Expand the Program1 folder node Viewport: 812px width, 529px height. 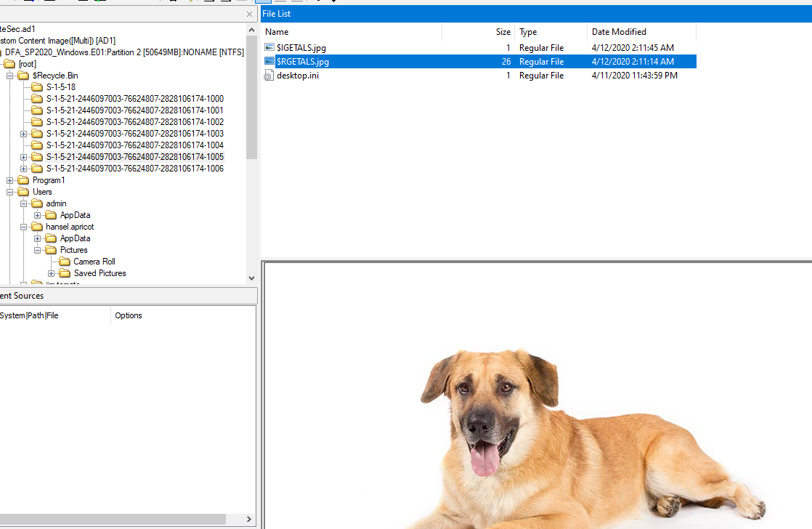[x=10, y=180]
